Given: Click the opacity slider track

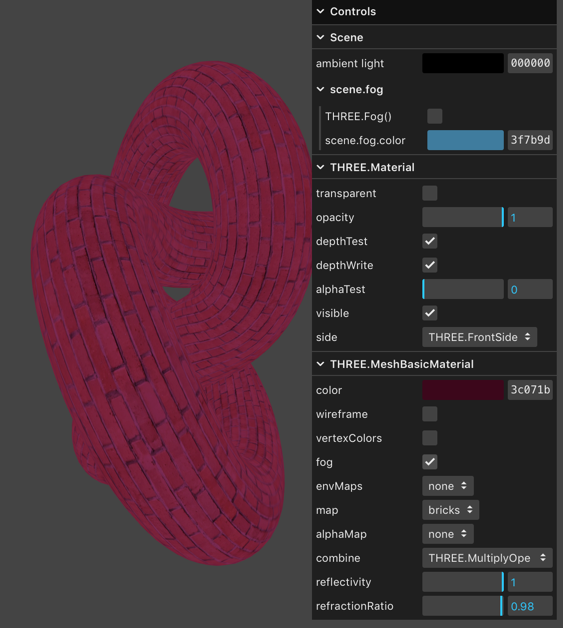Looking at the screenshot, I should [463, 217].
